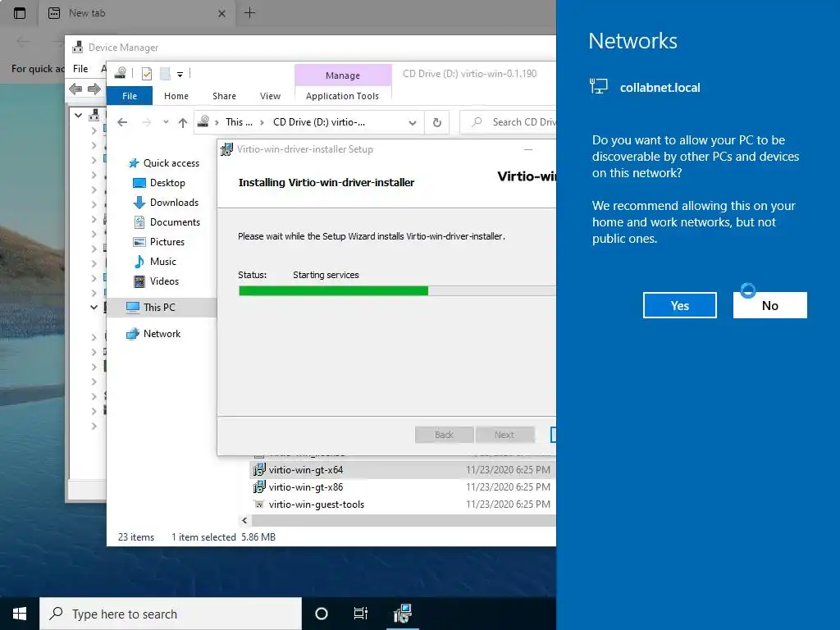Open Desktop in navigation pane

coord(167,183)
